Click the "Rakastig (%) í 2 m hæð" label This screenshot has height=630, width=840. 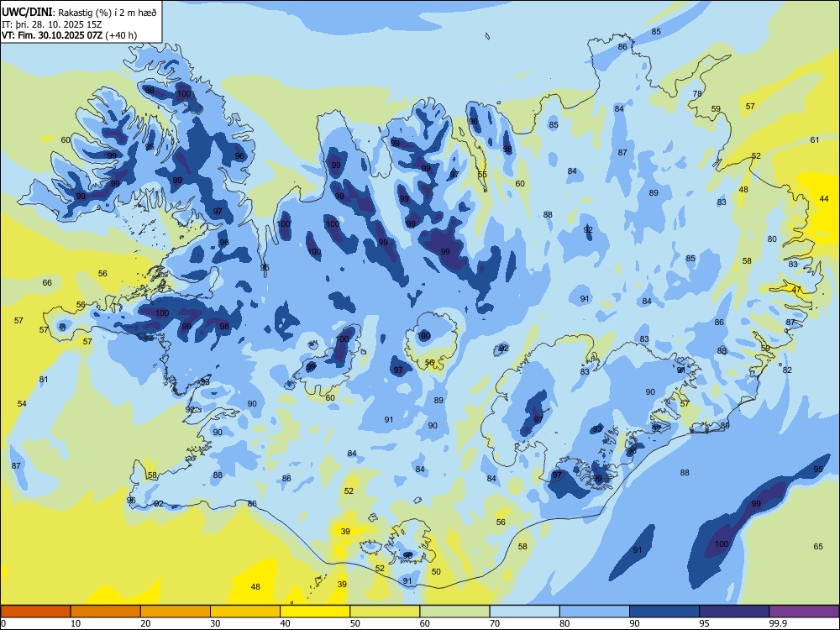click(108, 13)
